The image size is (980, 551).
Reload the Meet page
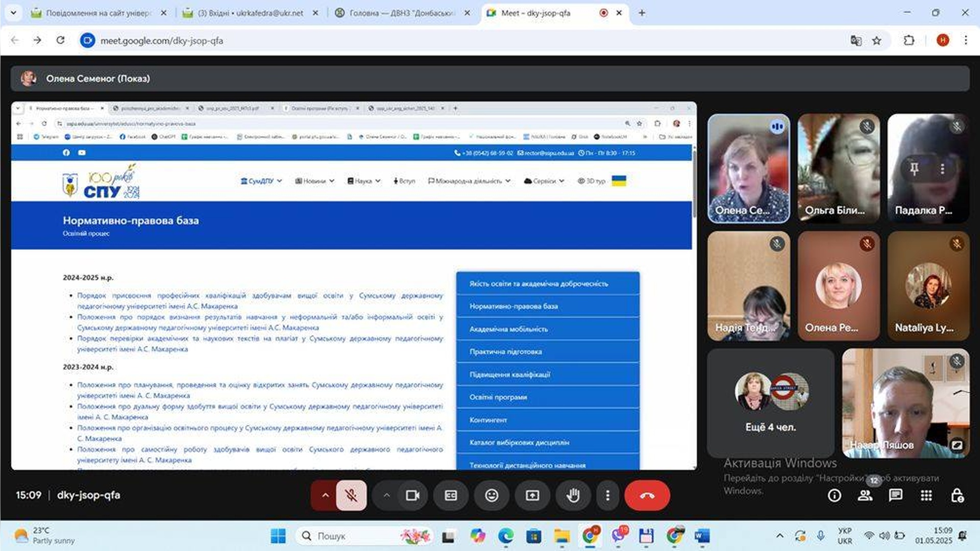tap(60, 40)
